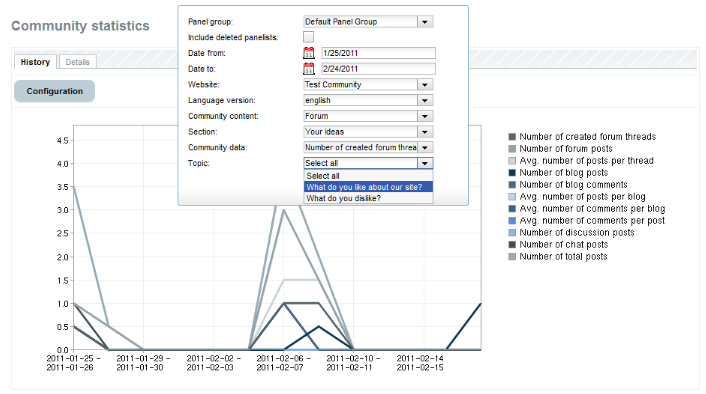Choose 'What do you dislike?' topic
Viewport: 706px width, 394px height.
tap(368, 198)
